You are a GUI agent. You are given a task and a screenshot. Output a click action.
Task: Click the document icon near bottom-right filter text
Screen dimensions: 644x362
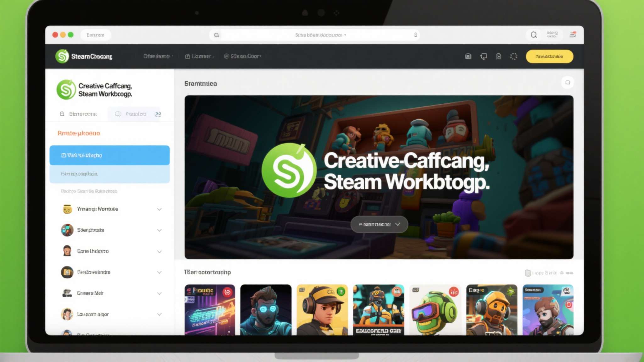[528, 273]
